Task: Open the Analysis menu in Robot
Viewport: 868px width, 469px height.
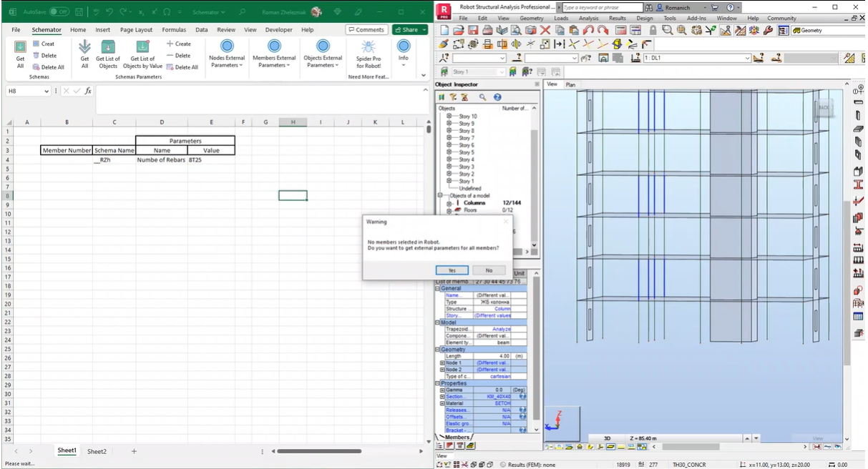Action: point(588,19)
